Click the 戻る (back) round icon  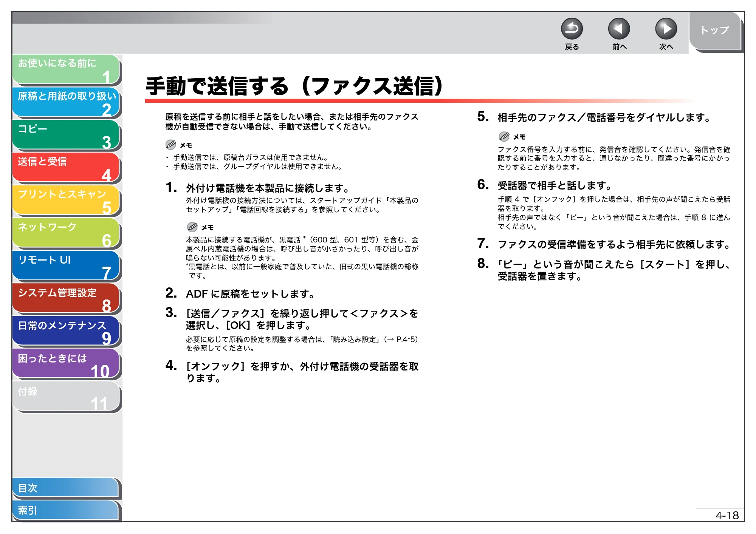(572, 29)
